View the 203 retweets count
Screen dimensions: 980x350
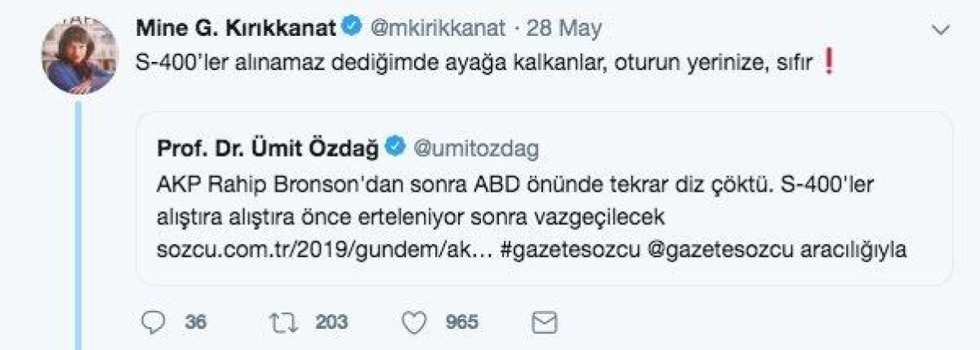pos(332,322)
